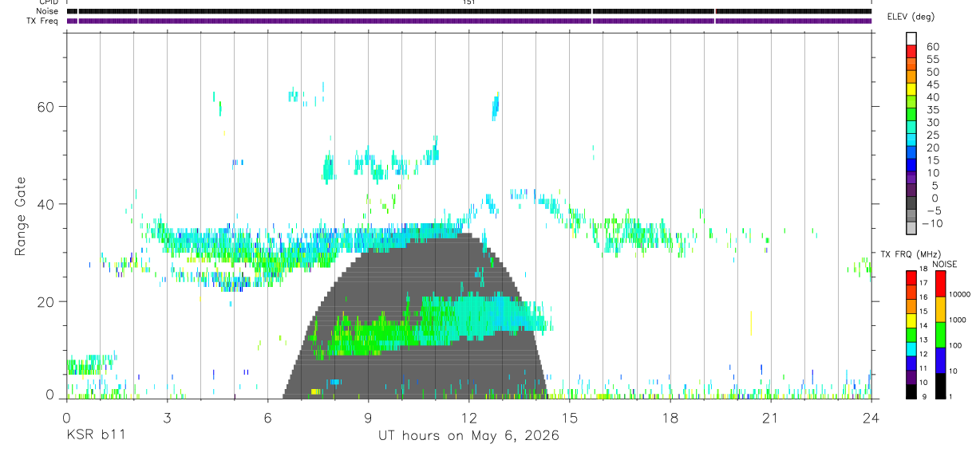The image size is (980, 452).
Task: Click the '18' label on TX FRQ scale
Action: 923,269
